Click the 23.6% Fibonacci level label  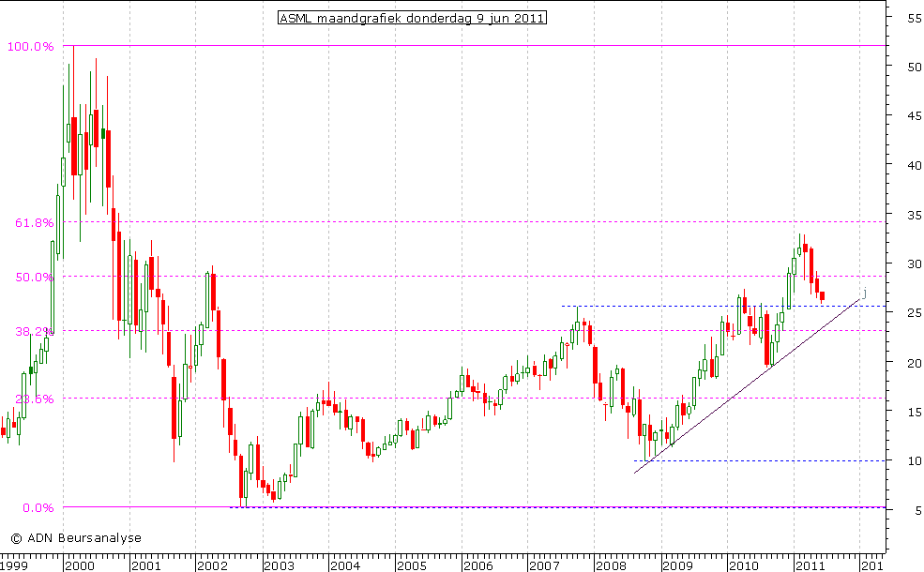coord(34,399)
